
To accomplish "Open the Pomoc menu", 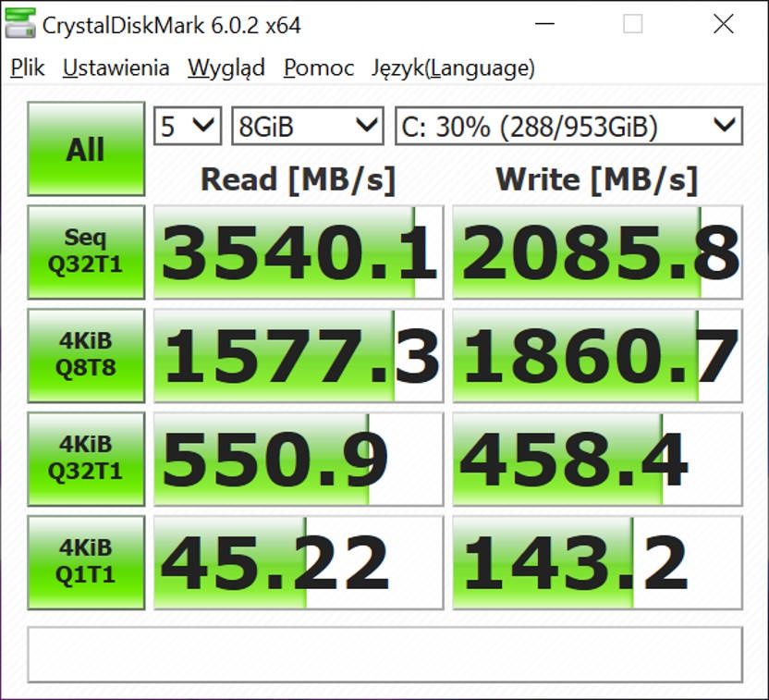I will pyautogui.click(x=319, y=68).
